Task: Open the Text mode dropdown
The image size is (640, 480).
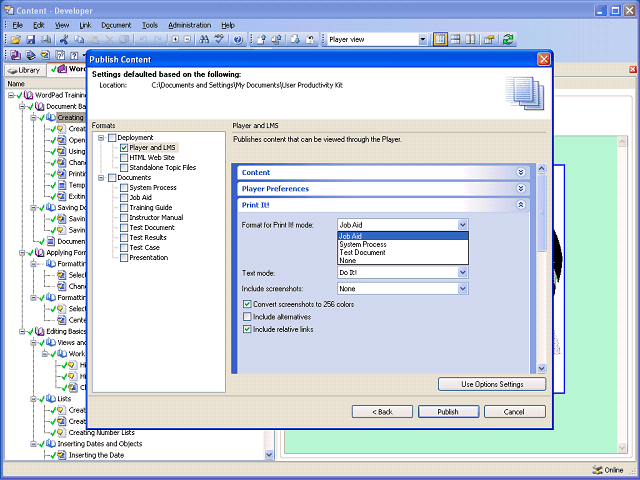Action: [x=462, y=273]
